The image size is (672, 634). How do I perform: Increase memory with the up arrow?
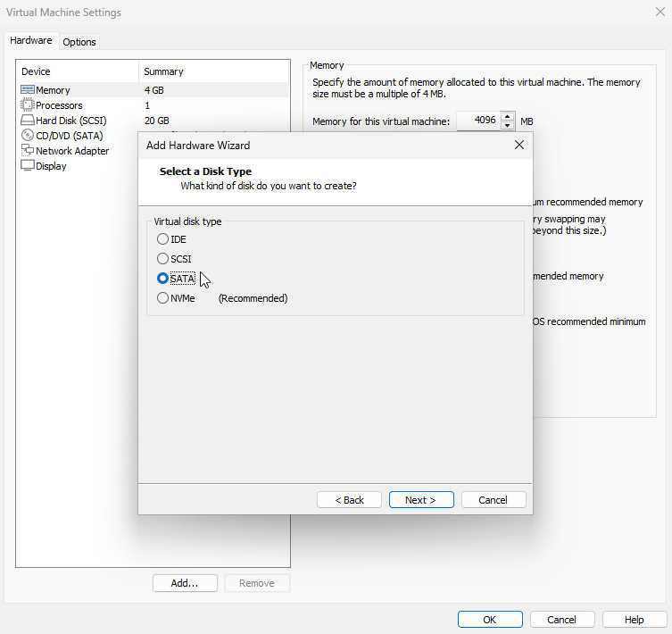(x=508, y=116)
